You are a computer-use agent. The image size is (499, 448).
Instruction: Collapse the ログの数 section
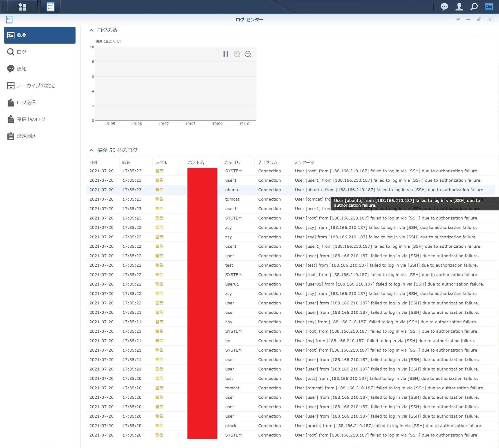(92, 30)
